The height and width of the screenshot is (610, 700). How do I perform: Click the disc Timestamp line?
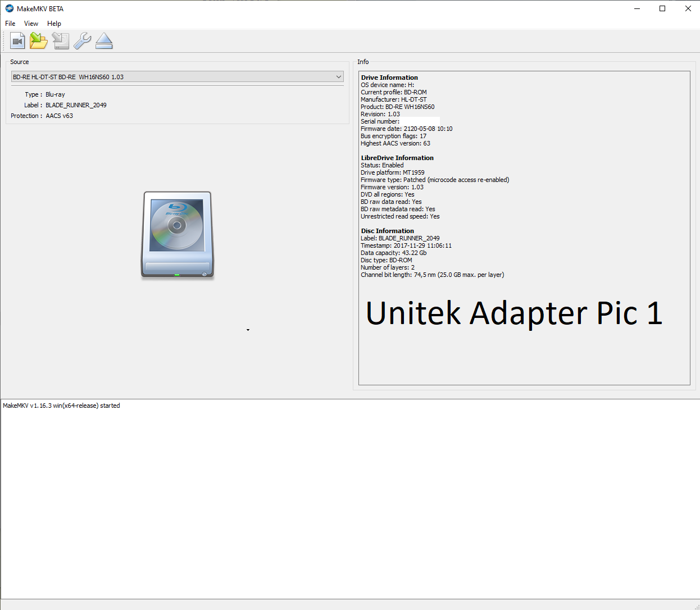click(406, 245)
